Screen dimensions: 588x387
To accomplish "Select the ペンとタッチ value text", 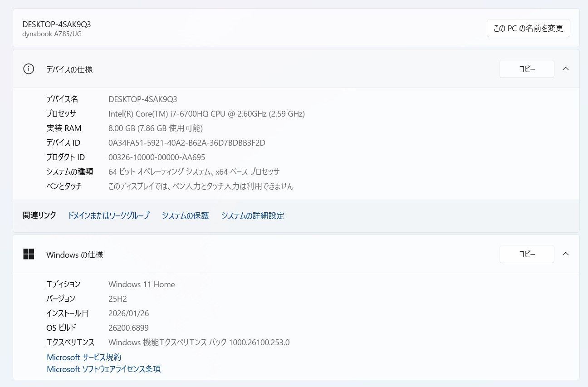I will [201, 186].
